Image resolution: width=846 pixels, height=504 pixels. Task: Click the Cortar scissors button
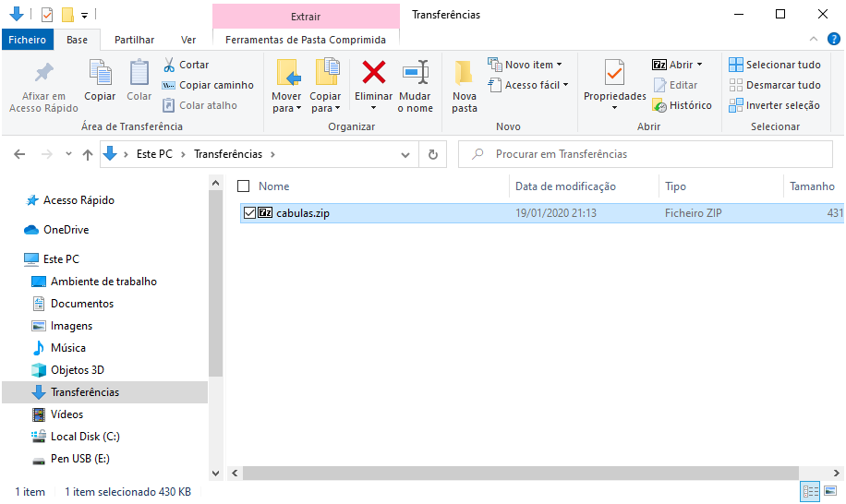186,65
